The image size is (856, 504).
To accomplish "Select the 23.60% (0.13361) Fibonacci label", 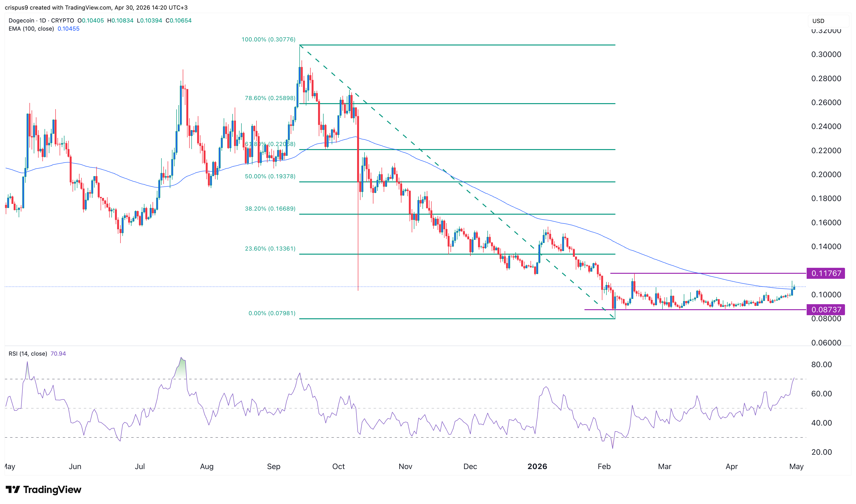I will tap(270, 249).
